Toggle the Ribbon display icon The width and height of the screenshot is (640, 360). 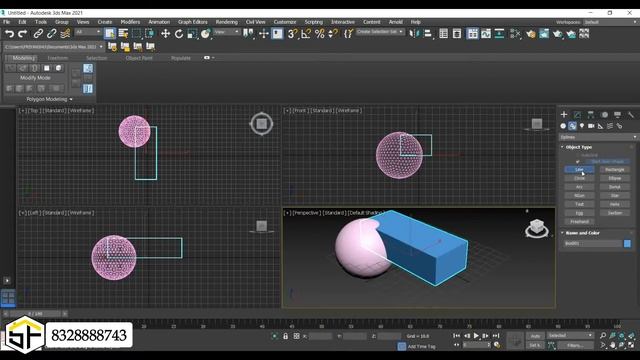pos(473,33)
